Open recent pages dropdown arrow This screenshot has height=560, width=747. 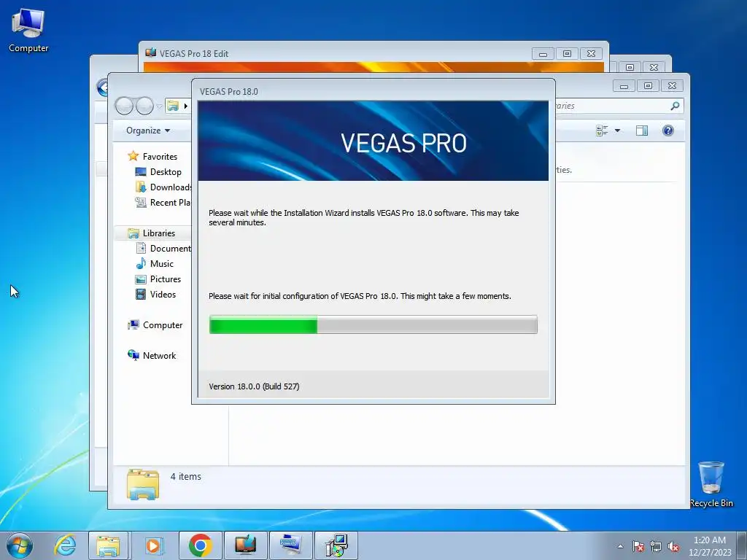tap(159, 106)
